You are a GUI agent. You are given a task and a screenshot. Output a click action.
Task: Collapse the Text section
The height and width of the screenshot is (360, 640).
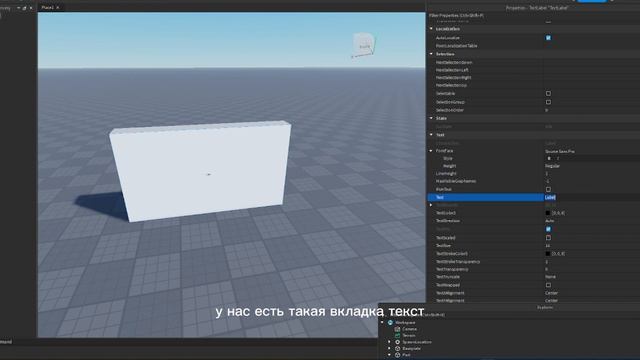coord(431,135)
